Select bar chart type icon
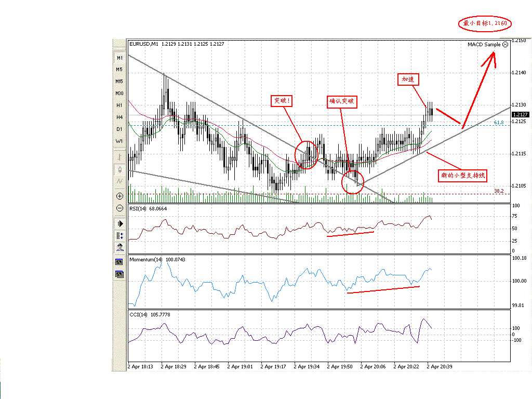The height and width of the screenshot is (399, 532). pos(119,157)
